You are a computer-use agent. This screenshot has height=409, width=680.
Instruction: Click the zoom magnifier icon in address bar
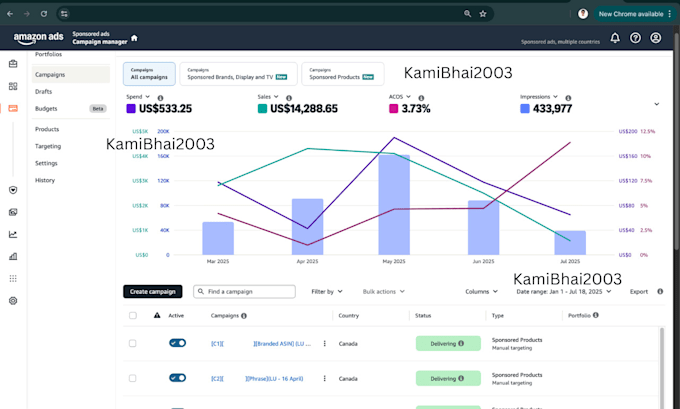(x=468, y=14)
